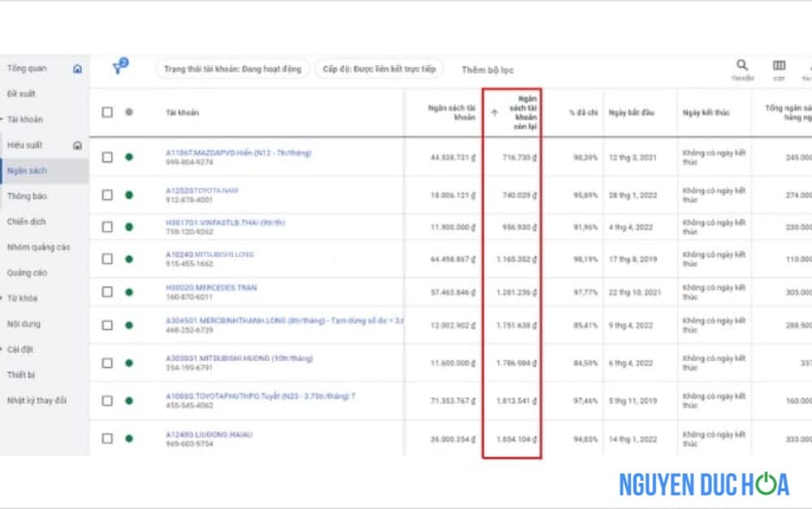812x509 pixels.
Task: Select Quảng cáo in the left navigation
Action: point(31,273)
